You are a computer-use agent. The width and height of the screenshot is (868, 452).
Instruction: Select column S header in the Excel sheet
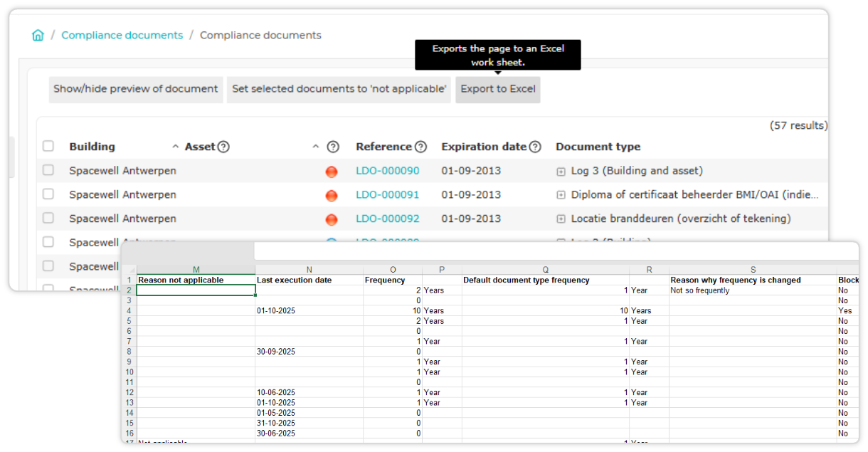point(753,270)
